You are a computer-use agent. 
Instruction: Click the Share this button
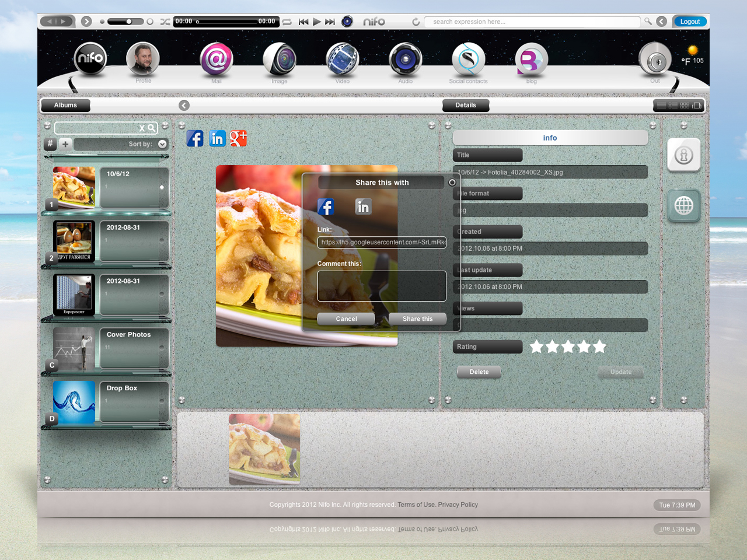(x=418, y=319)
